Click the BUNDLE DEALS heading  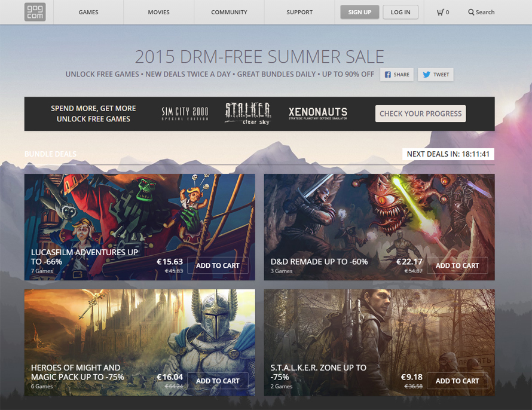pos(51,154)
